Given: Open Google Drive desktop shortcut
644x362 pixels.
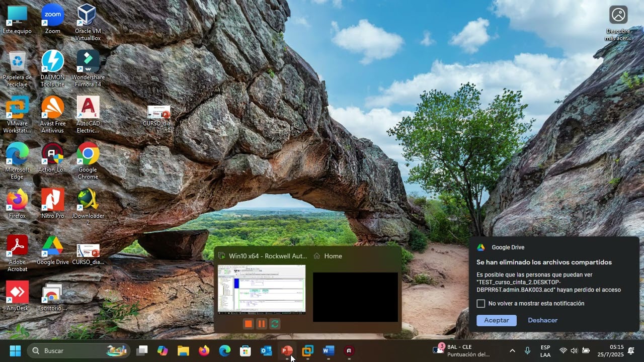Looking at the screenshot, I should 52,250.
